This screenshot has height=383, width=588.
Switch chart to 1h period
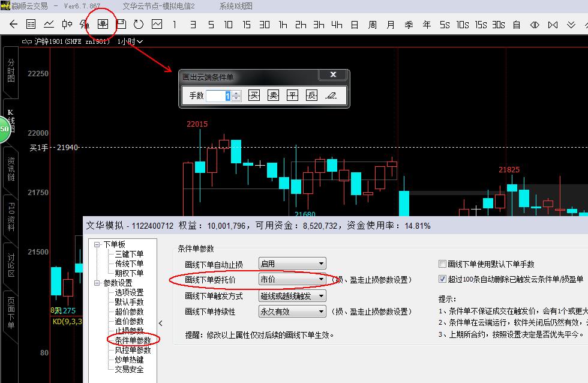point(283,25)
